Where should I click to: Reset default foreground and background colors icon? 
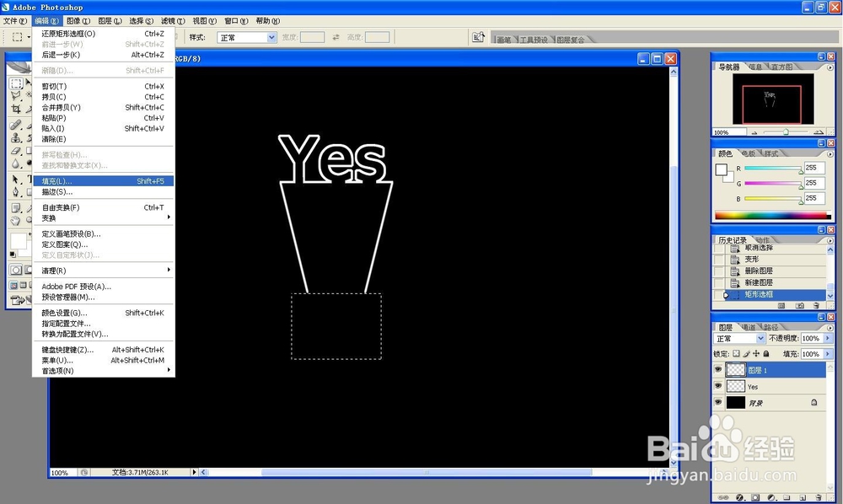pos(13,255)
